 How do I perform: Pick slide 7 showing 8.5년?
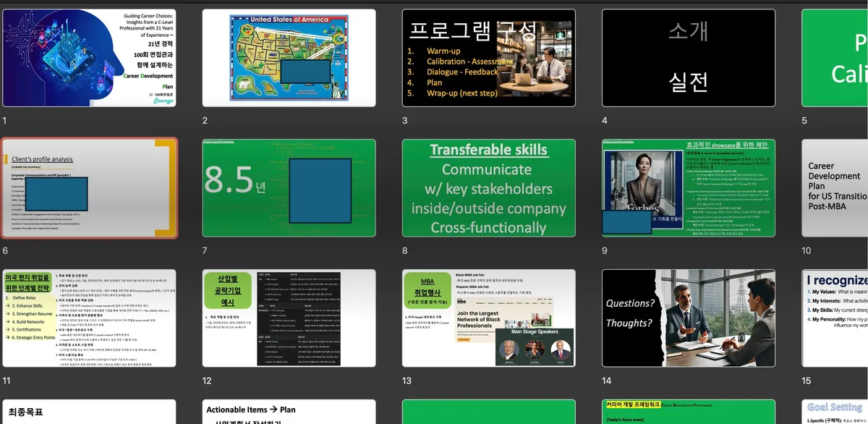pos(289,188)
